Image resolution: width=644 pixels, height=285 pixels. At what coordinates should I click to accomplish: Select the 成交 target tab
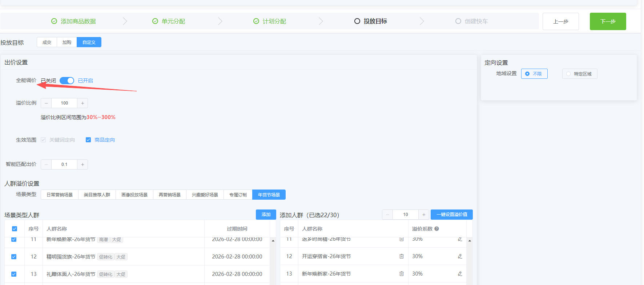pos(47,42)
